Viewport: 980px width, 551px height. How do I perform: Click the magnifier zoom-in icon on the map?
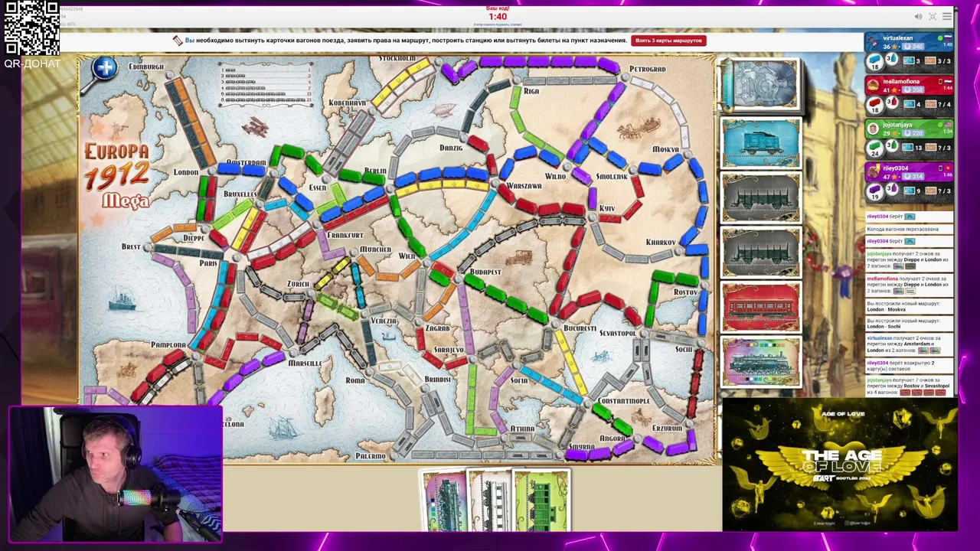click(x=105, y=68)
